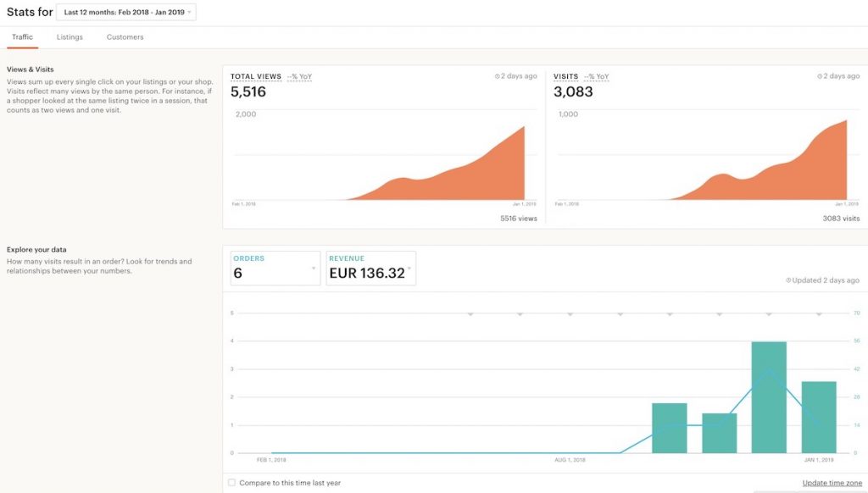
Task: Select the tallest teal bar in the orders chart
Action: click(x=769, y=397)
